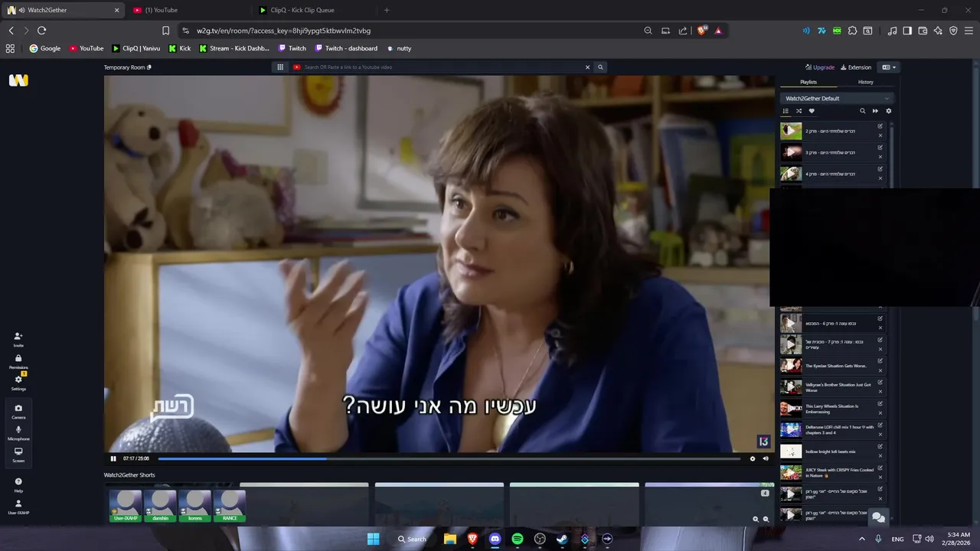Edit 'JUICY Steak with CRISPY Fries' item
Image resolution: width=980 pixels, height=551 pixels.
880,468
